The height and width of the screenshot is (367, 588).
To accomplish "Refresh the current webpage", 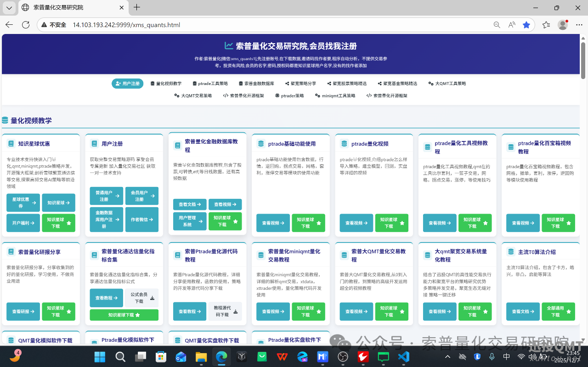I will point(26,25).
